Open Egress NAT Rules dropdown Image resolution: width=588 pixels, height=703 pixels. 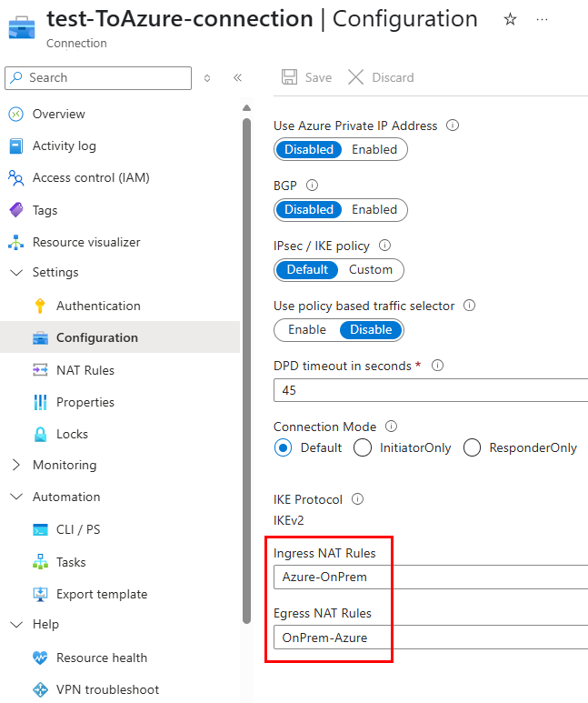coord(431,638)
